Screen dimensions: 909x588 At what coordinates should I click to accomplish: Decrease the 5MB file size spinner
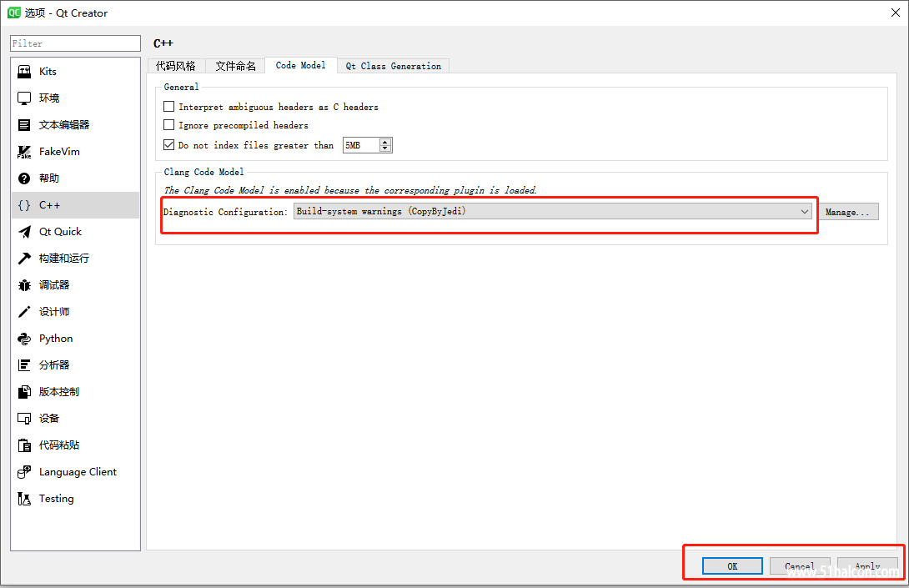pos(385,148)
